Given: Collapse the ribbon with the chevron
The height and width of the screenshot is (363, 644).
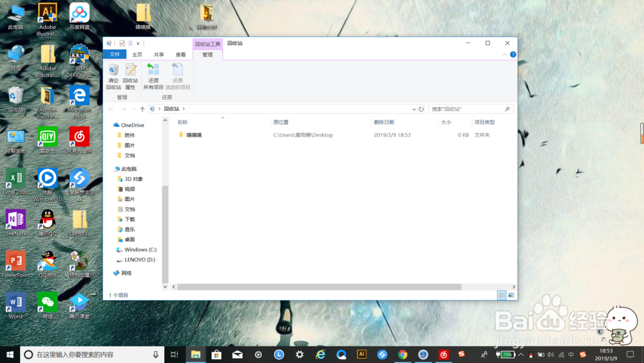Looking at the screenshot, I should pos(504,55).
